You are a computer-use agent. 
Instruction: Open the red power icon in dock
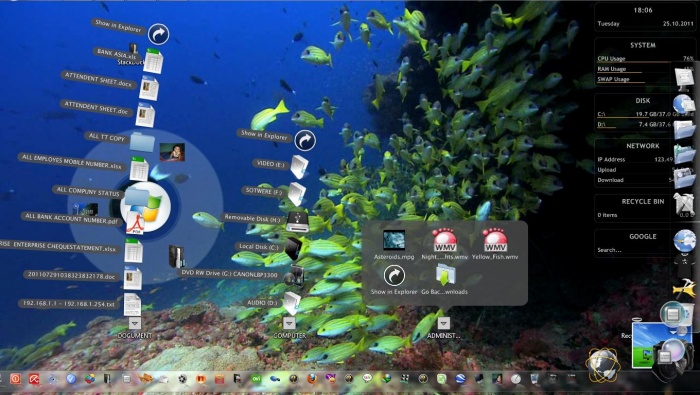16,379
